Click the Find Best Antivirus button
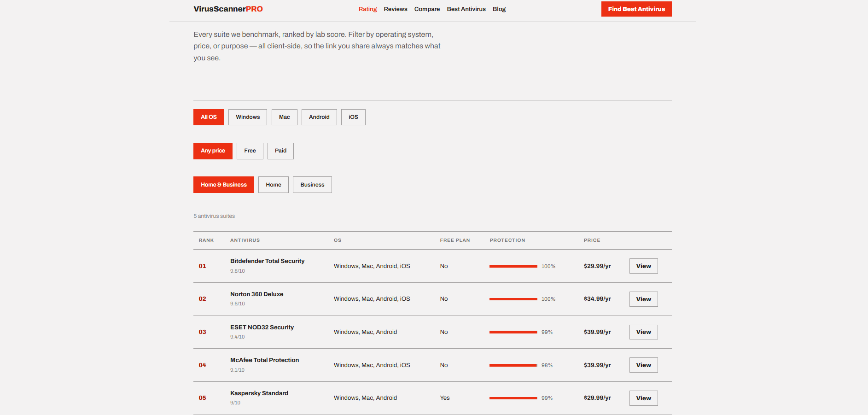Viewport: 868px width, 415px height. point(636,9)
